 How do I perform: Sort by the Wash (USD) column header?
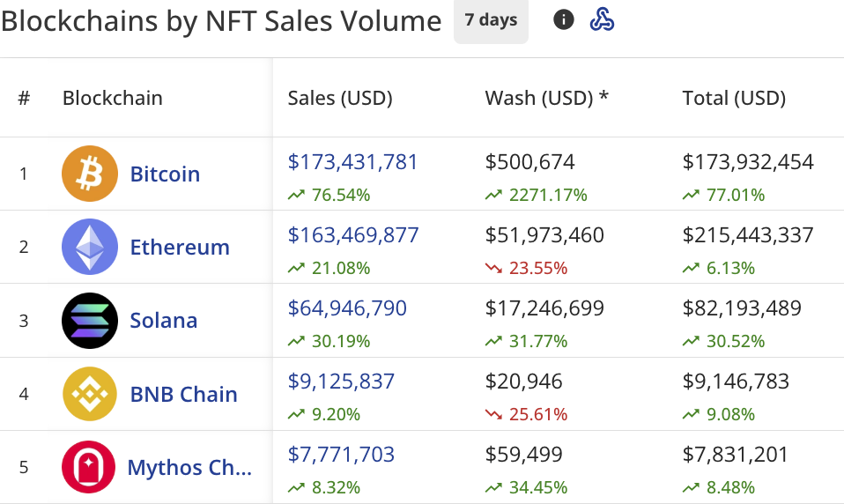coord(546,98)
